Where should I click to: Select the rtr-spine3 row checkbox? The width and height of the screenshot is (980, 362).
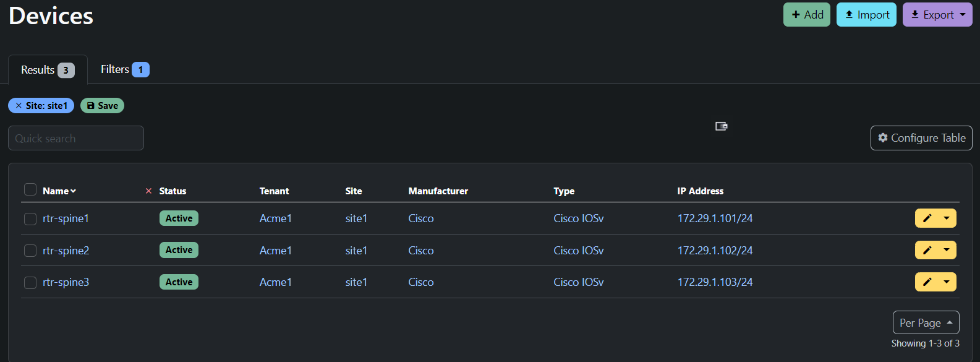[x=30, y=283]
